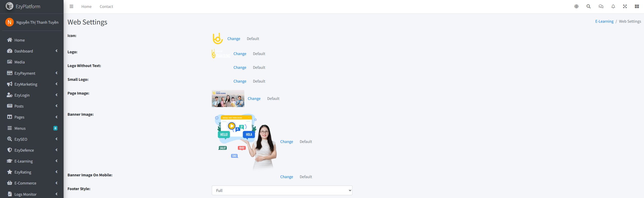Open the notifications bell icon

click(613, 7)
